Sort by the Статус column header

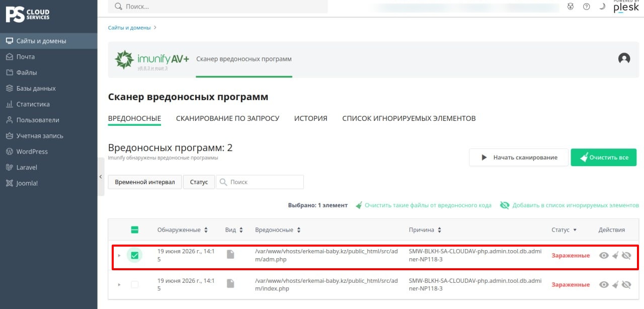[564, 230]
